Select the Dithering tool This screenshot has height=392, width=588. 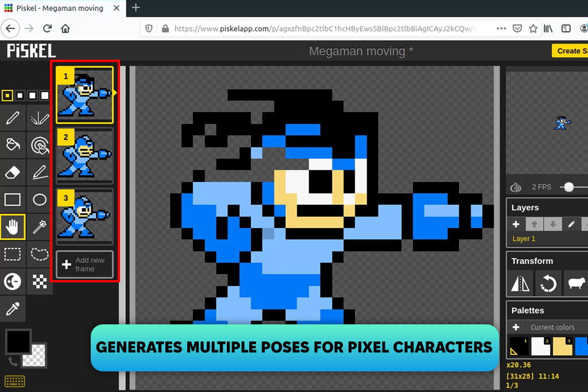(x=40, y=281)
